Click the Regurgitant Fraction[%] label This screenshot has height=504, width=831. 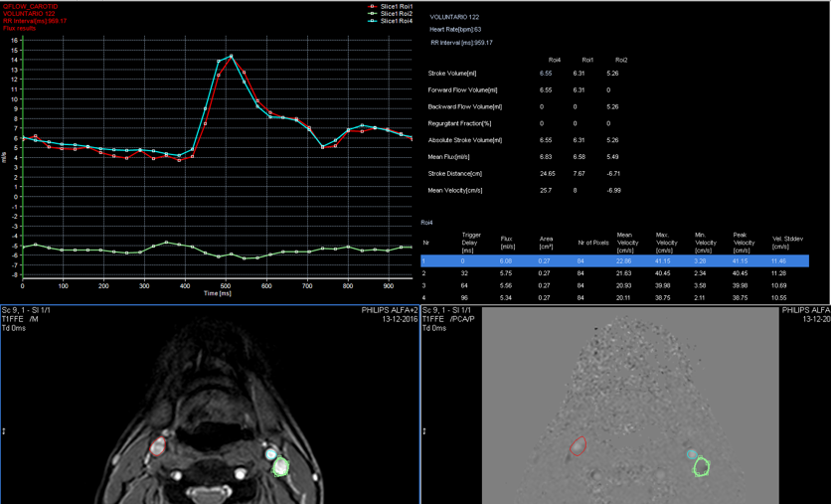coord(459,123)
